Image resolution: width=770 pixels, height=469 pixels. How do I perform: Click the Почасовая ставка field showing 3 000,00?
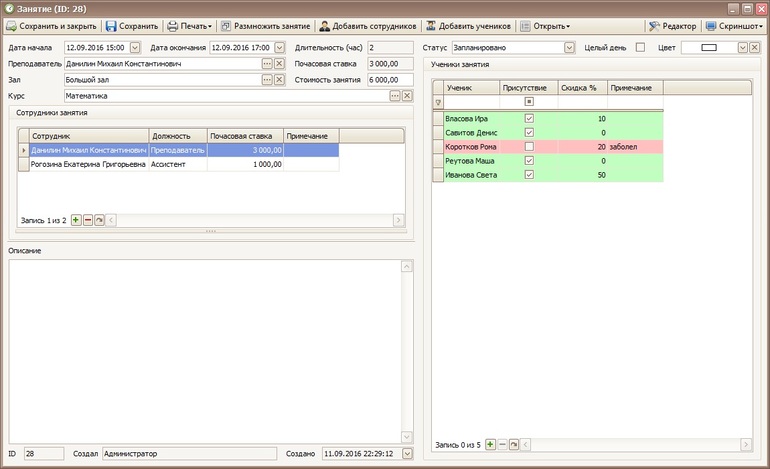tap(390, 64)
